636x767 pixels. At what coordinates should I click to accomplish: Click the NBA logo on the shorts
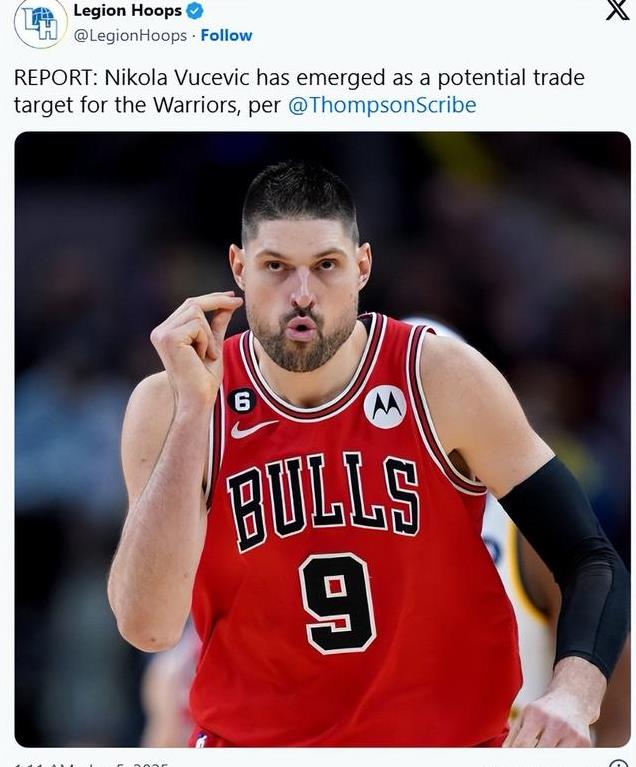click(x=201, y=741)
